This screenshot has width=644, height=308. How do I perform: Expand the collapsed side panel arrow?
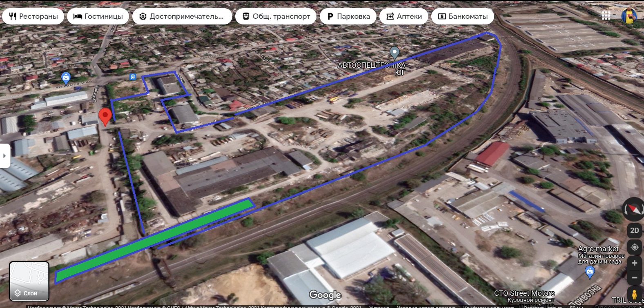(4, 156)
